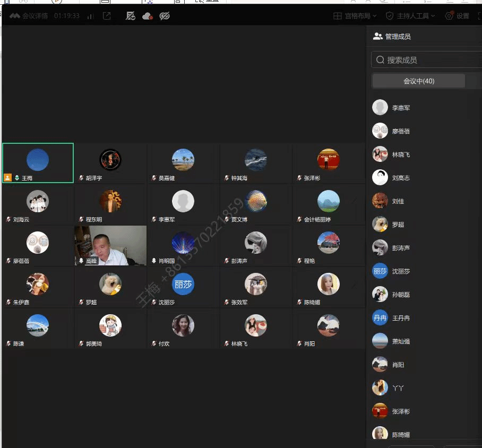Expand the 主持人工具 host tools dropdown
482x448 pixels.
410,16
